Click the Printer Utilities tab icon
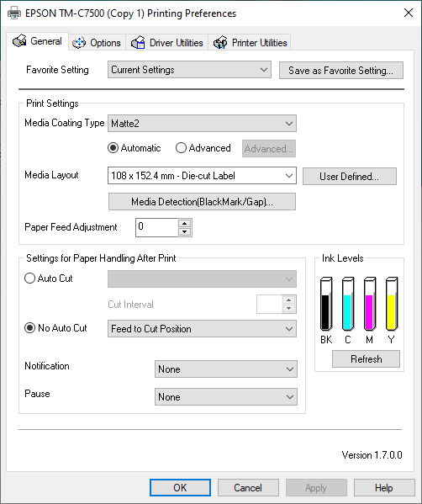422x504 pixels. 220,42
